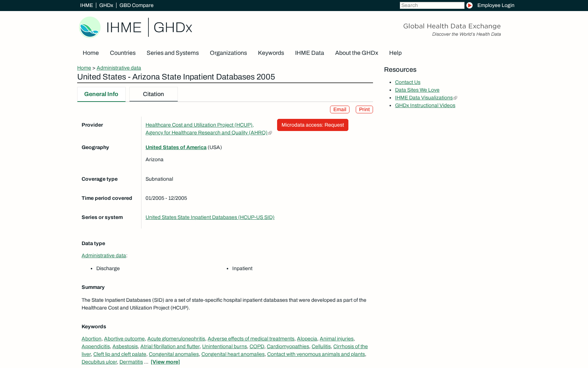This screenshot has height=368, width=588.
Task: Click the 'Arizona' geography text
Action: 154,160
